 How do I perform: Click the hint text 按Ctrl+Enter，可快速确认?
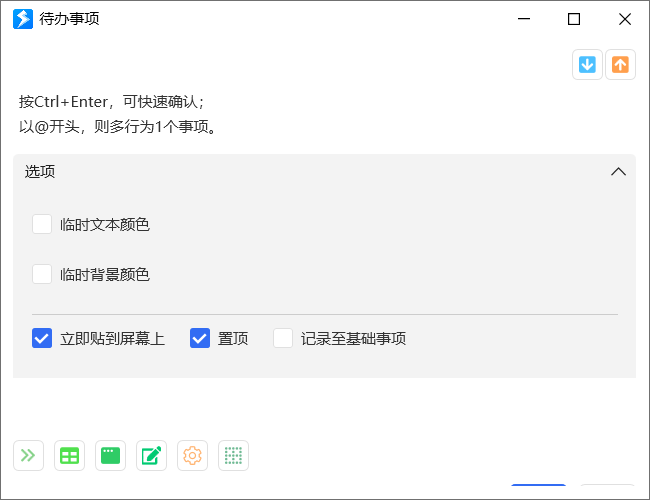[x=112, y=102]
